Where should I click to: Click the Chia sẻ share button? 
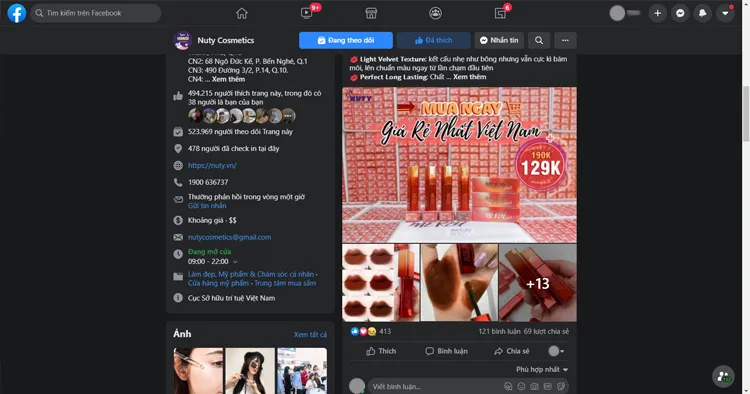512,351
